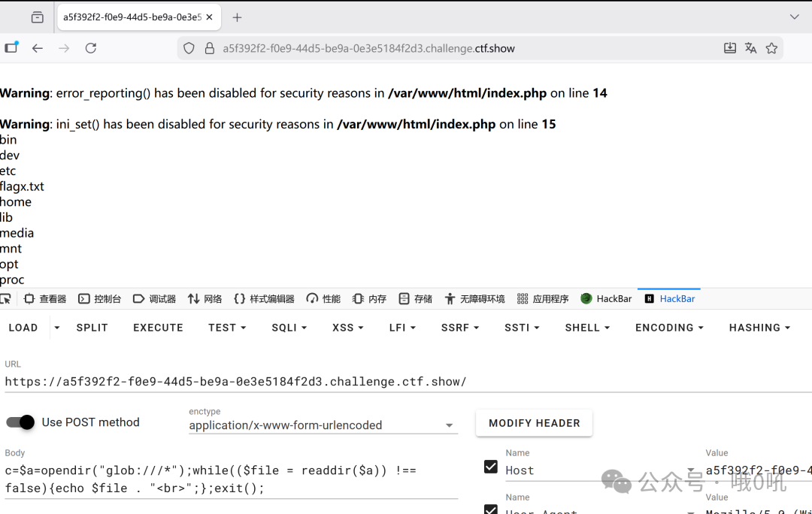Open the ENCODING dropdown menu
Image resolution: width=812 pixels, height=514 pixels.
669,328
